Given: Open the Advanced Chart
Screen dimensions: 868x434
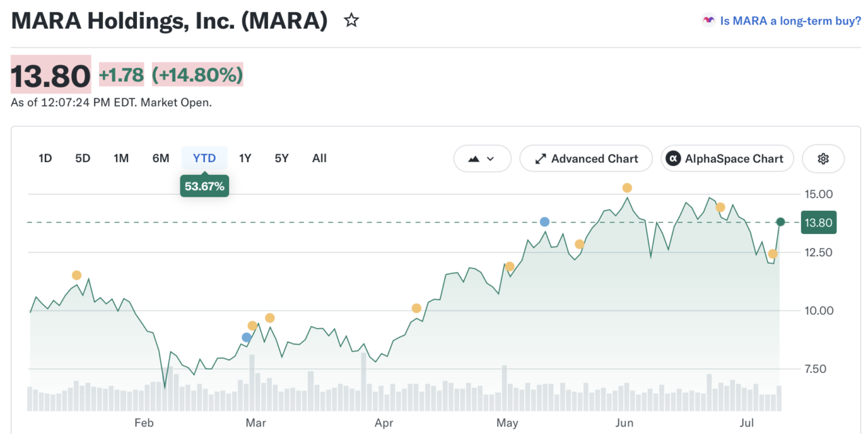Looking at the screenshot, I should (586, 159).
